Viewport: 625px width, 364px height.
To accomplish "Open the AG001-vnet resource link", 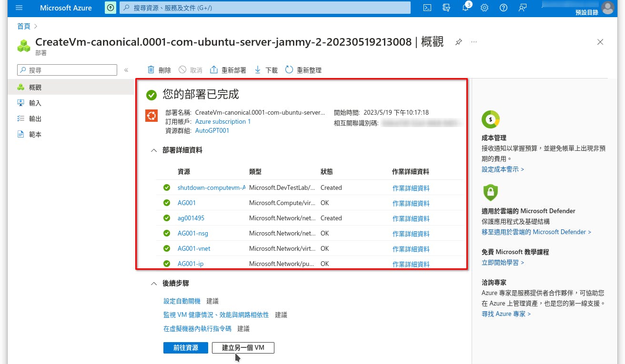I will coord(194,248).
